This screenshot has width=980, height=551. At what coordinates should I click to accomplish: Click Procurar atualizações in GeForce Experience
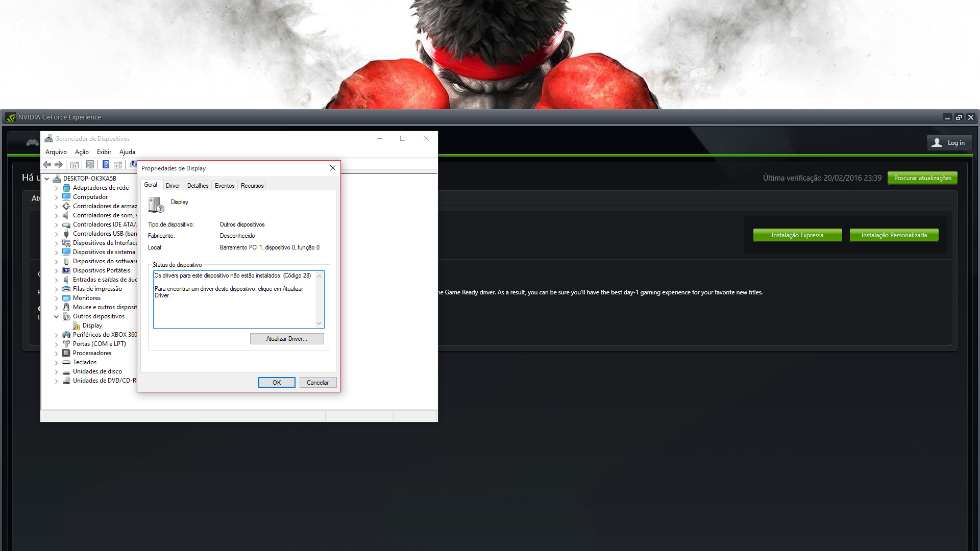(922, 178)
